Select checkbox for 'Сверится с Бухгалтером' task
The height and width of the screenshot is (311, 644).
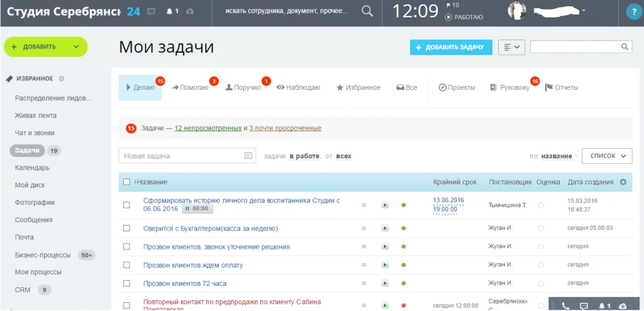pyautogui.click(x=126, y=228)
